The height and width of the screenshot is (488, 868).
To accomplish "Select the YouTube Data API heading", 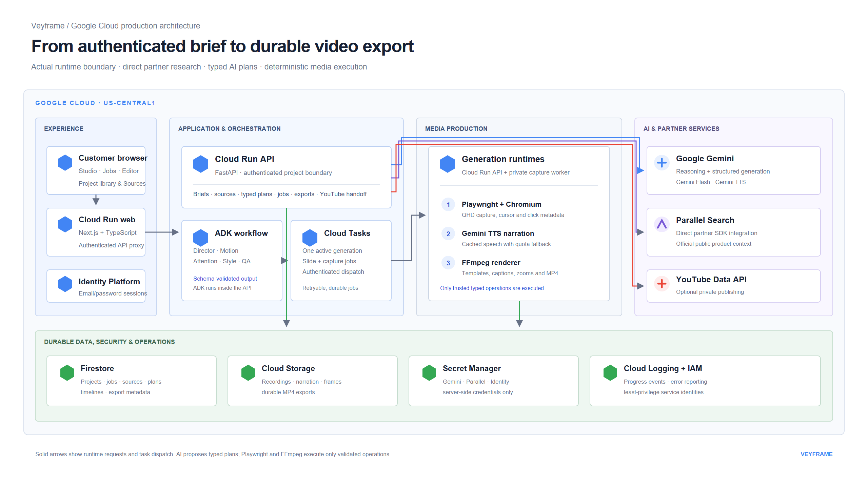I will coord(711,280).
